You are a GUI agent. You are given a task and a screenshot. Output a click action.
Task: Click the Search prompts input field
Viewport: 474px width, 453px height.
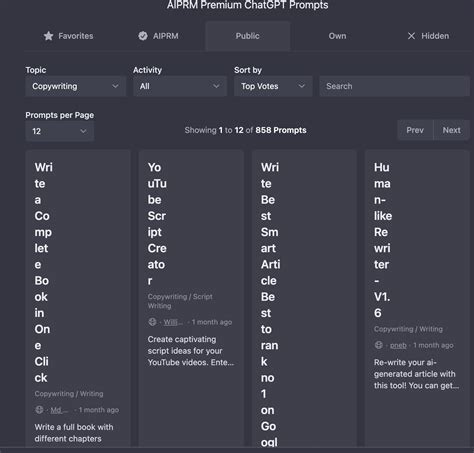[394, 86]
